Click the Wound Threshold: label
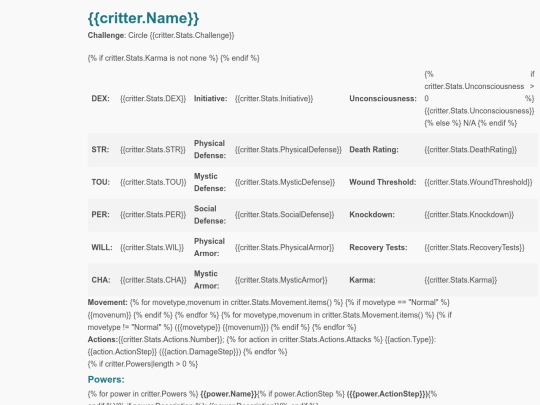 [x=383, y=182]
